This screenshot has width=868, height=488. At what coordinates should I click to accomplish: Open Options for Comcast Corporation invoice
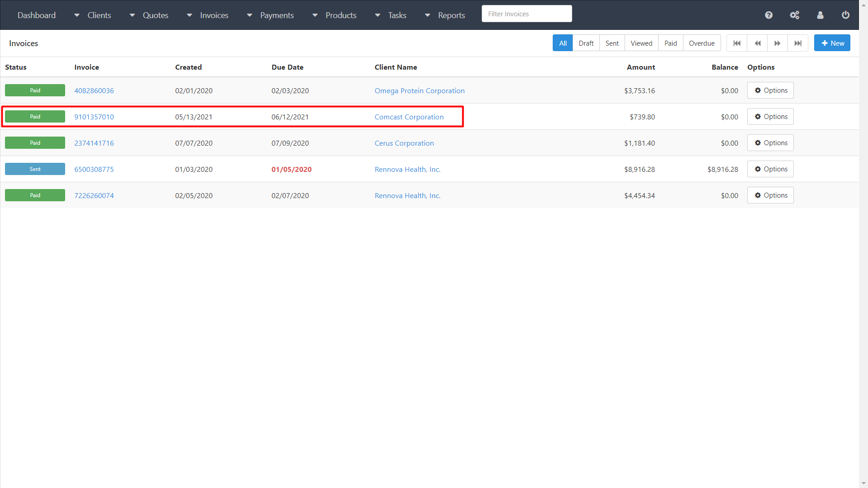coord(770,117)
